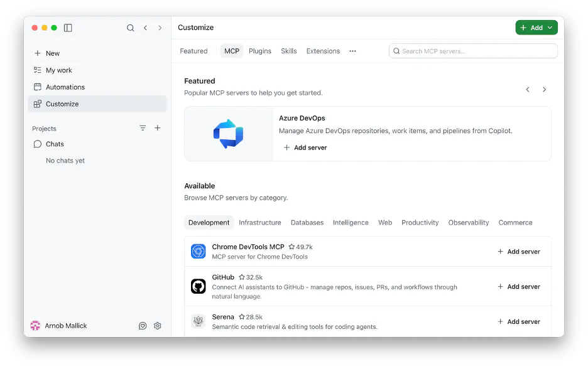Click the Serena icon
588x369 pixels.
(x=198, y=321)
